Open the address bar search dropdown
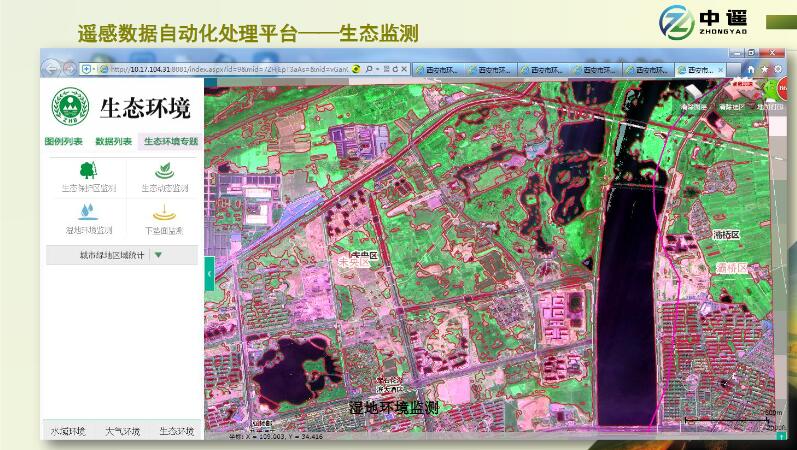 point(378,69)
